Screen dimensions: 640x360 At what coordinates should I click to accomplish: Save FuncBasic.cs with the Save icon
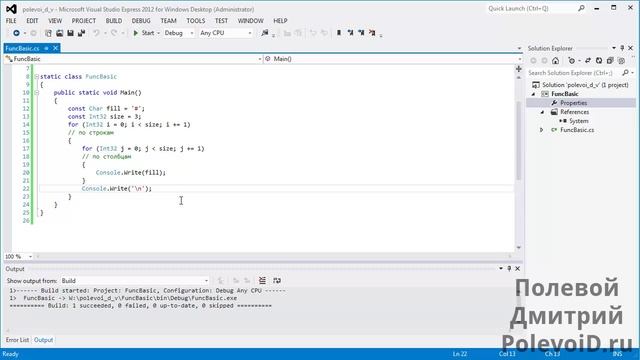click(70, 33)
